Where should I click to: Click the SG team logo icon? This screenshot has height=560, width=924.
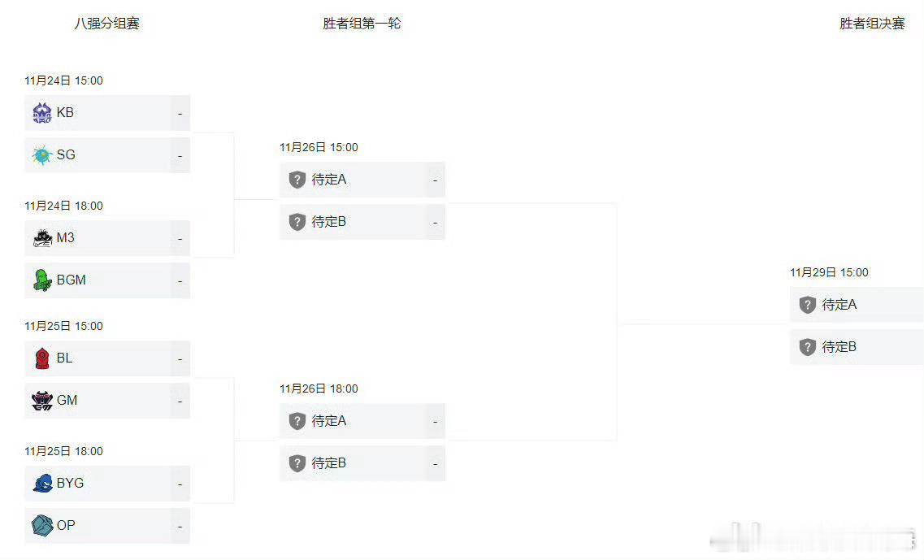[x=41, y=155]
